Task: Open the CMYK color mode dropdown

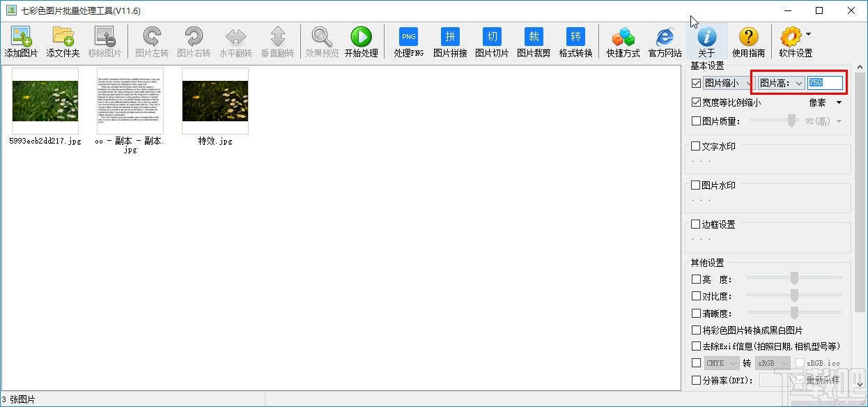Action: (x=722, y=363)
